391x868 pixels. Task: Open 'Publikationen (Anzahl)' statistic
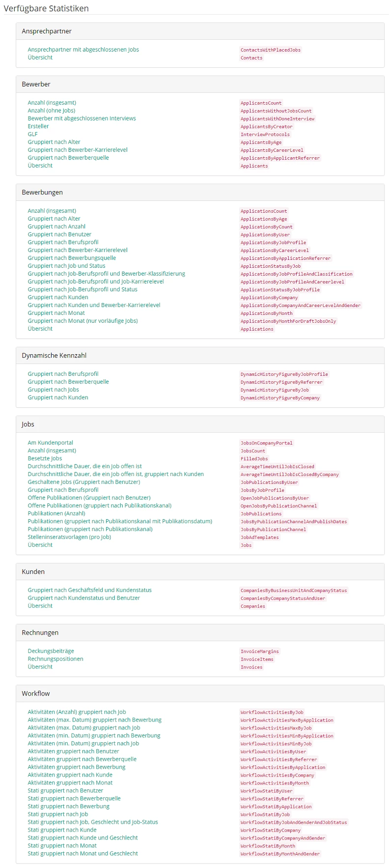[x=56, y=513]
